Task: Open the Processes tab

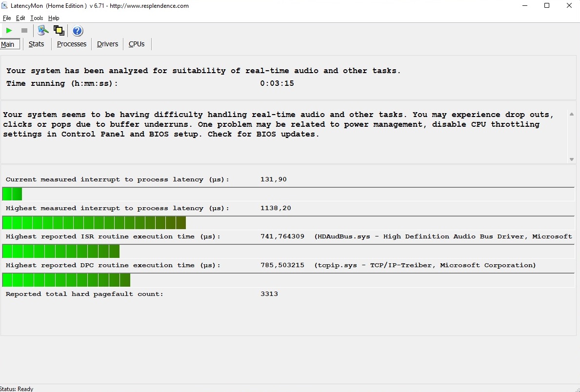Action: click(x=72, y=44)
